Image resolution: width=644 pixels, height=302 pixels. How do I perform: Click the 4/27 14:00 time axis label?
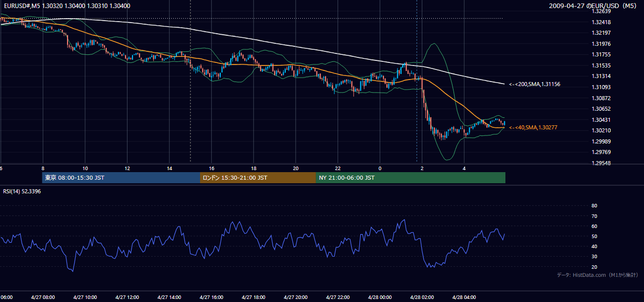169,297
